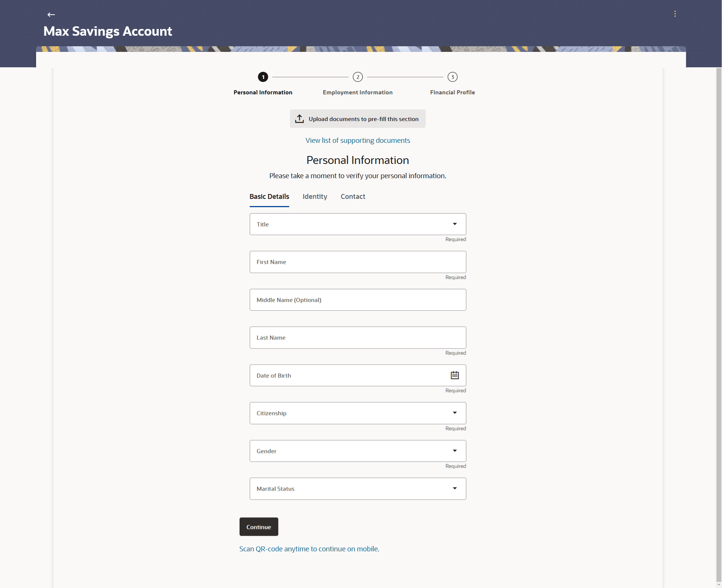
Task: Click the upload documents icon
Action: (299, 119)
